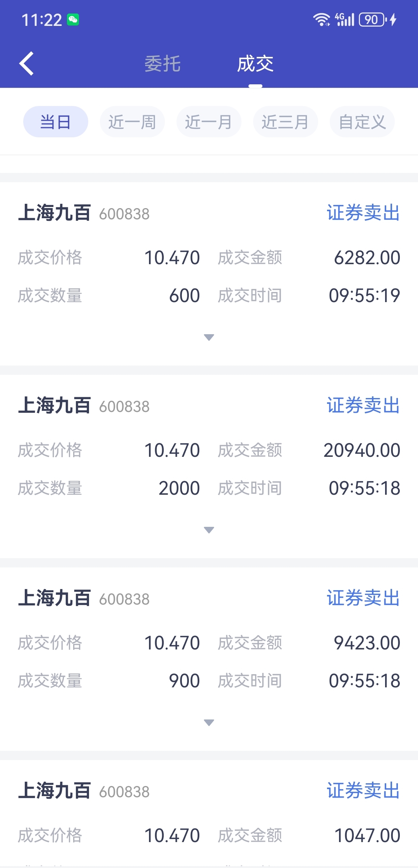
Task: Expand details for the 900-share trade
Action: coord(209,723)
